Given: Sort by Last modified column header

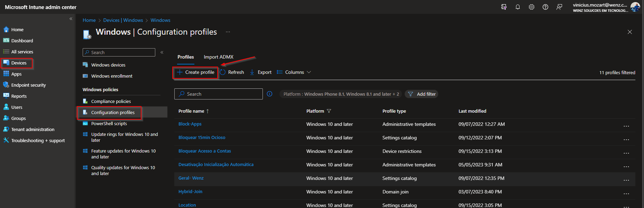Looking at the screenshot, I should (x=472, y=111).
